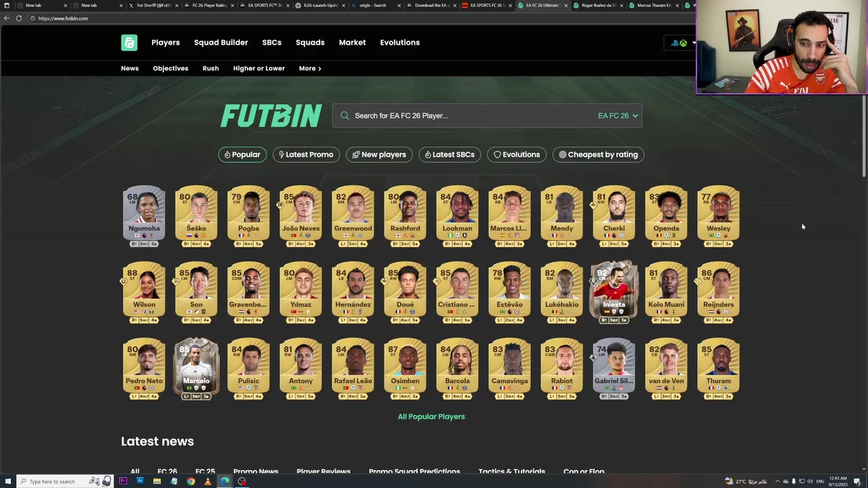Open the notifications icon in system tray
868x488 pixels.
tap(857, 481)
